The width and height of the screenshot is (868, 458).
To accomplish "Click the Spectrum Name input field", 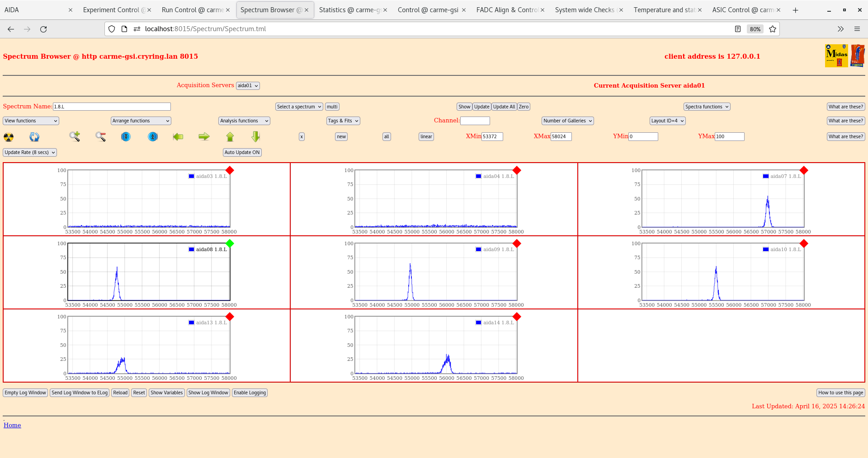I will (x=112, y=107).
